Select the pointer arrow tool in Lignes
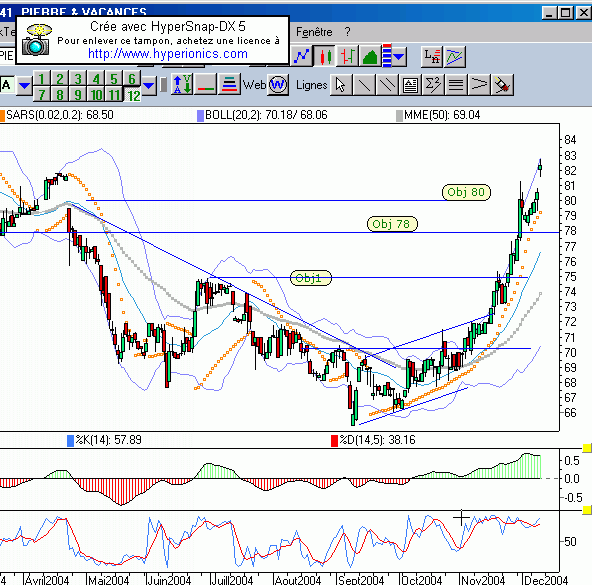Image resolution: width=592 pixels, height=585 pixels. (341, 85)
